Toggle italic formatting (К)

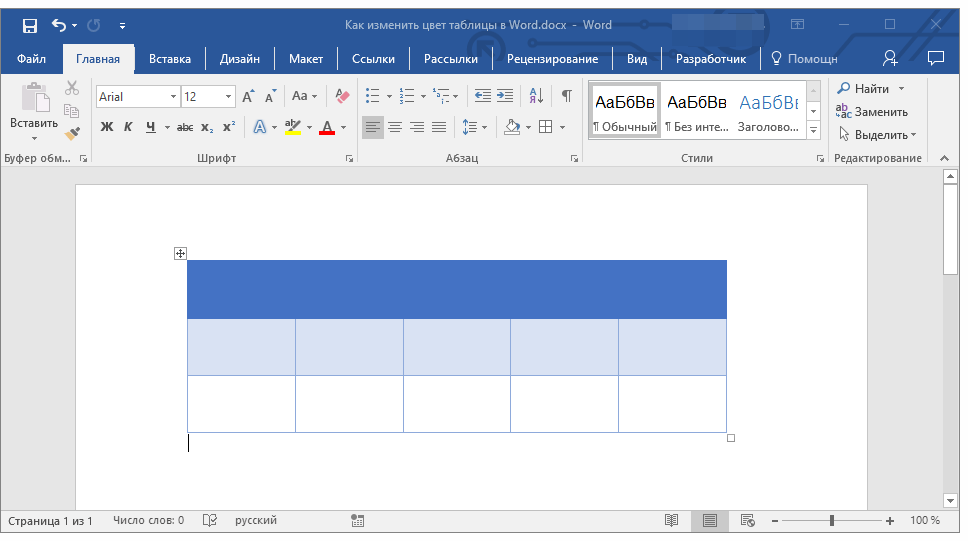(128, 127)
